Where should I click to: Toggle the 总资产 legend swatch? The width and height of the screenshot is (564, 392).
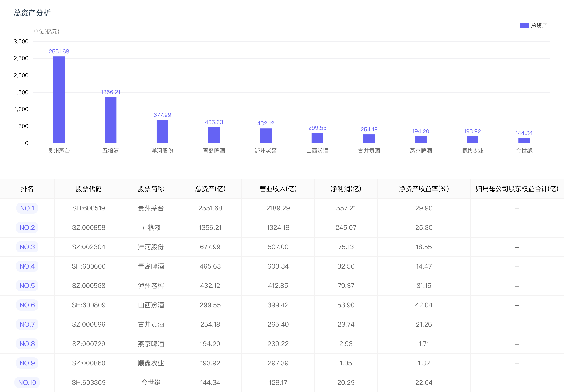pyautogui.click(x=524, y=25)
